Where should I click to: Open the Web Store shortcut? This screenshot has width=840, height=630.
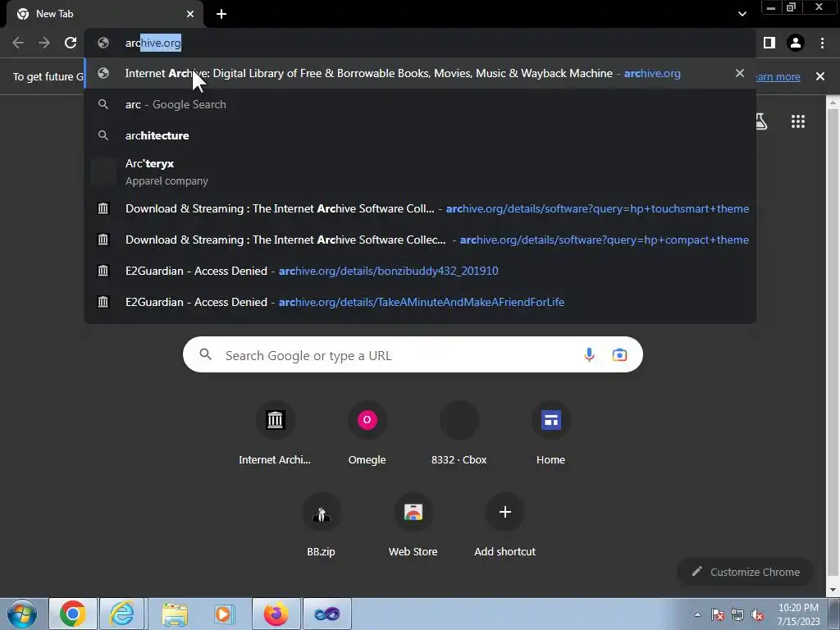(413, 525)
